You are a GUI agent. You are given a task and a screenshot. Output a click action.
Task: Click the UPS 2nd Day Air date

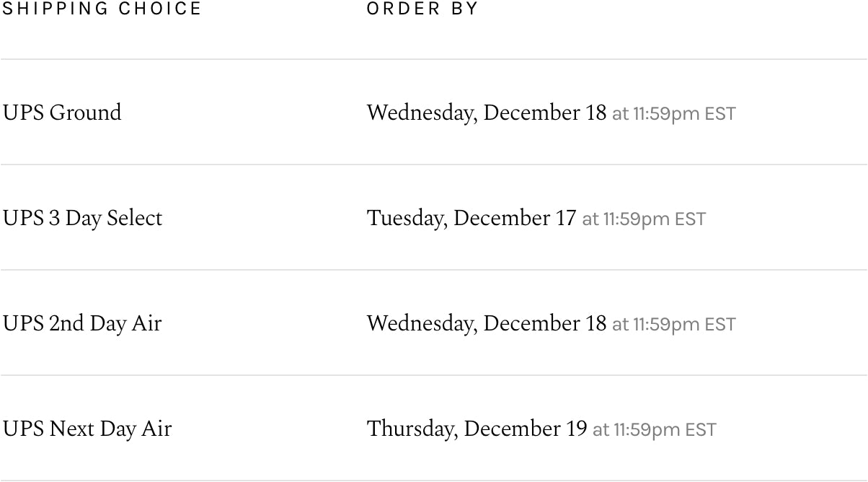tap(487, 323)
